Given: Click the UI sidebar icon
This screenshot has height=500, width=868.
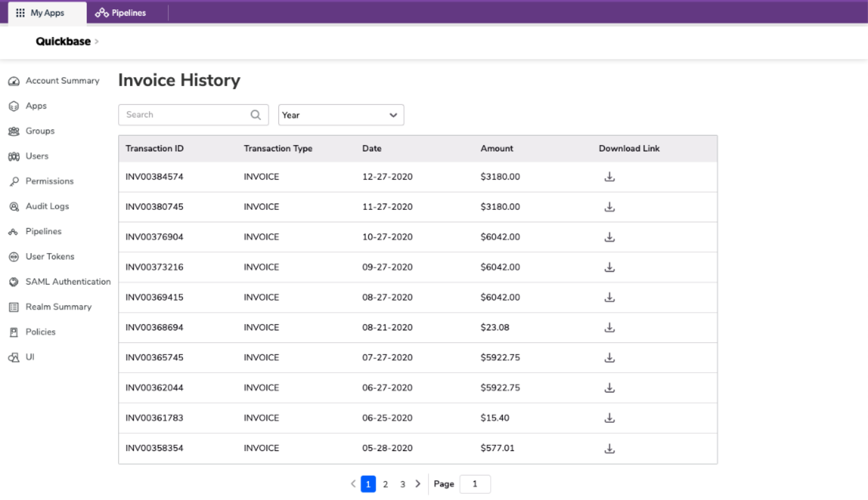Looking at the screenshot, I should coord(14,358).
